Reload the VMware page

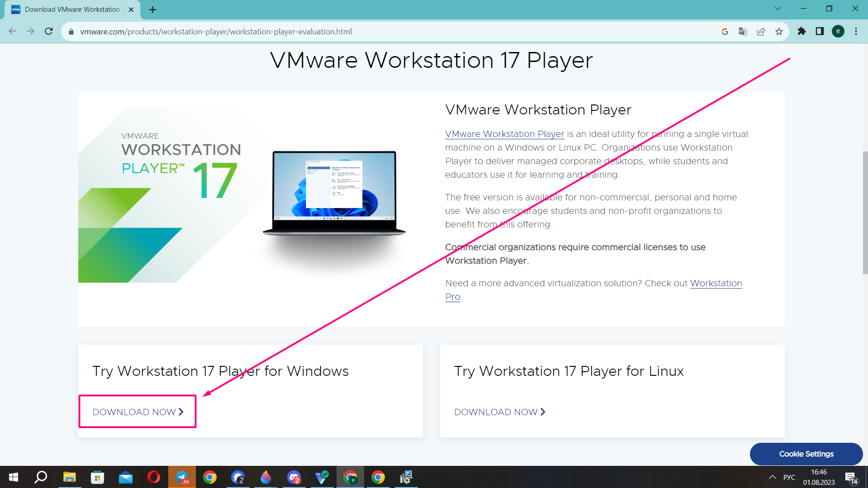click(49, 31)
